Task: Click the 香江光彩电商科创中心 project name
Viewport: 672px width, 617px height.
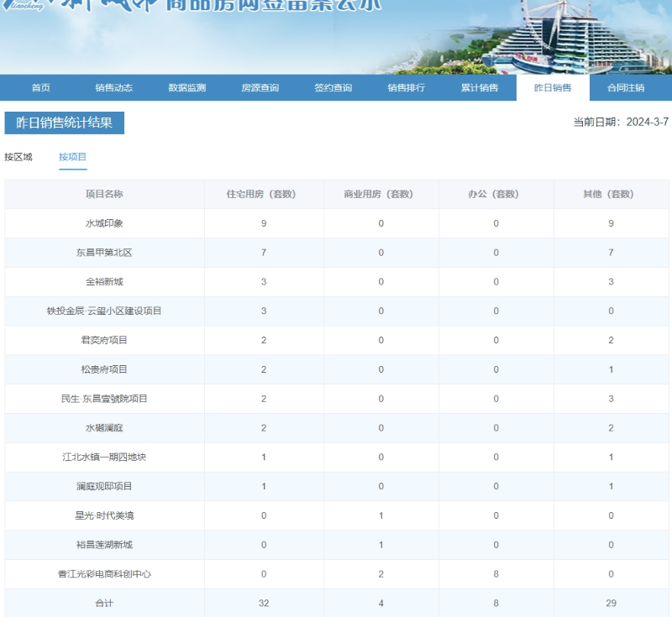Action: point(104,574)
